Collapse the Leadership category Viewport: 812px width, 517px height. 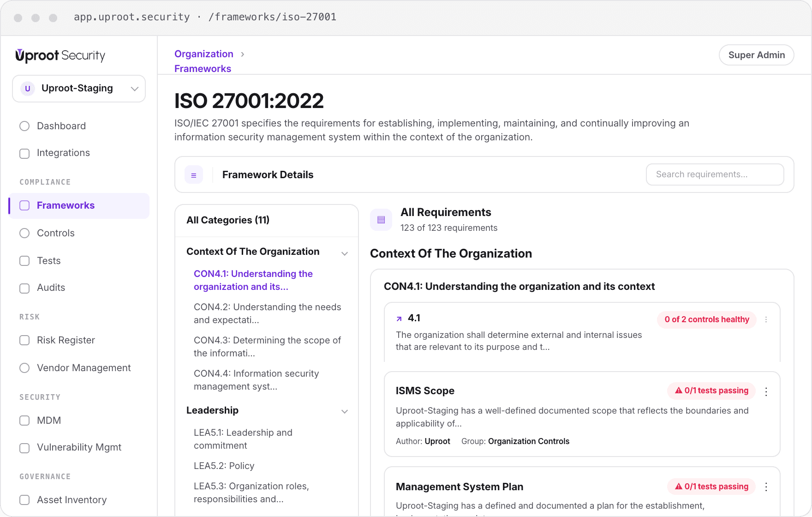point(345,411)
